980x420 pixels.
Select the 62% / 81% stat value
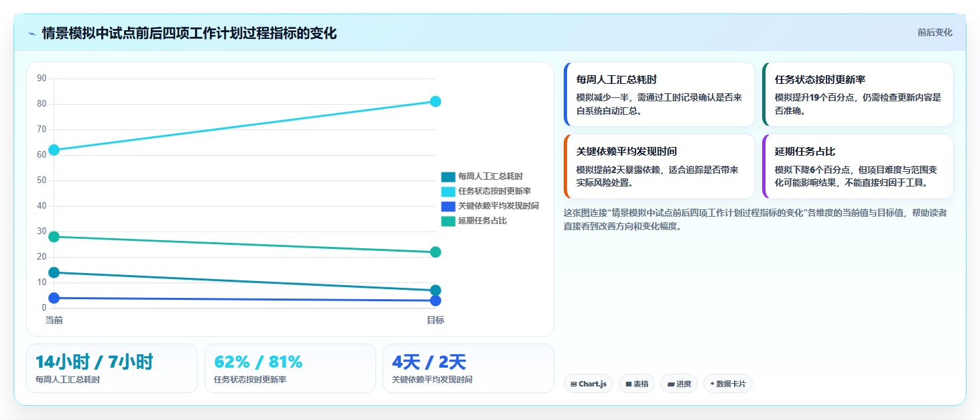[x=259, y=362]
